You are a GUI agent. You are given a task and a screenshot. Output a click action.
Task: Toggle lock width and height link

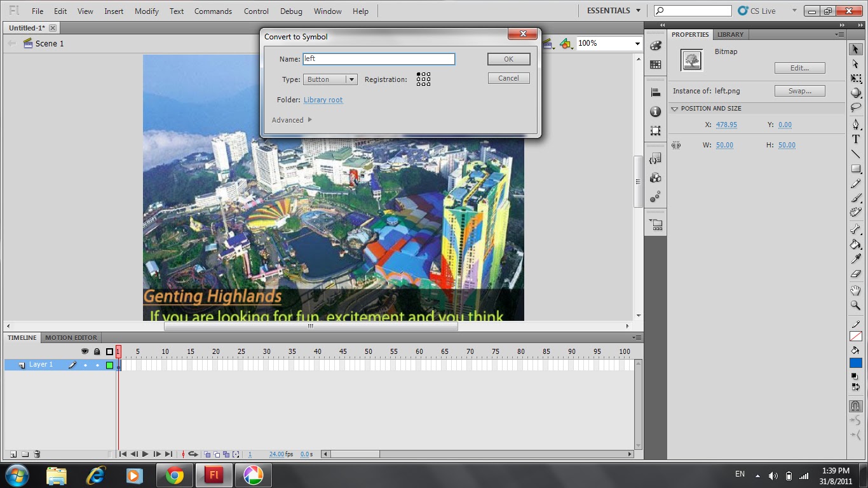[x=676, y=145]
